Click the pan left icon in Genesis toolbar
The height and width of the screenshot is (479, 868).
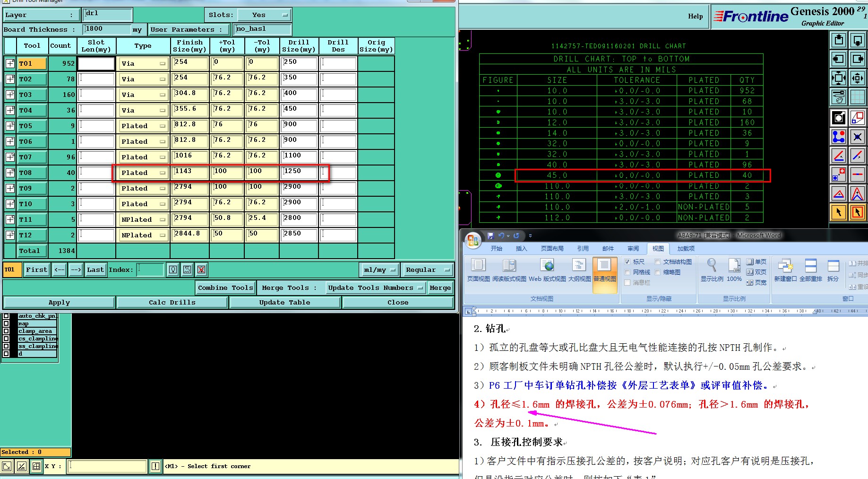point(839,59)
